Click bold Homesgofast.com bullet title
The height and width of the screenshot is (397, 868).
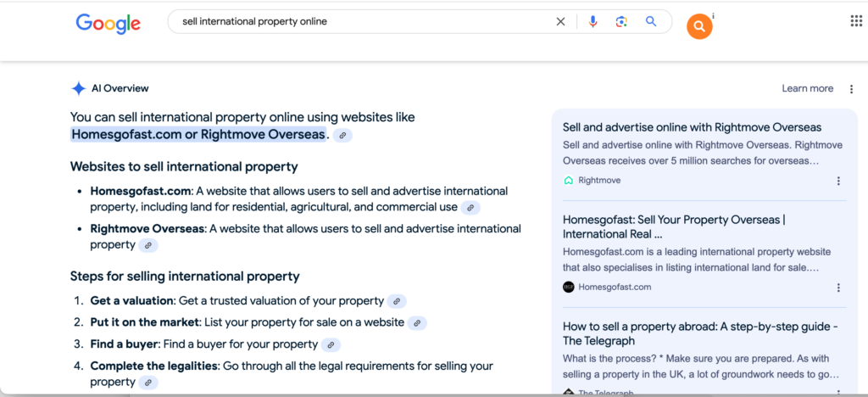(141, 192)
